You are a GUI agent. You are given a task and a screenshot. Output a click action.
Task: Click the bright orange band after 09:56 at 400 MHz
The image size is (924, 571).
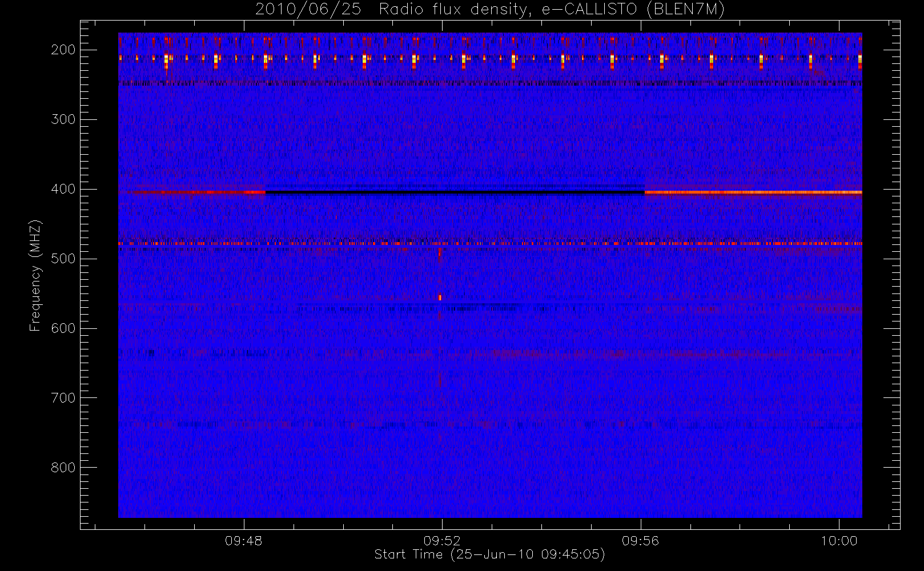tap(753, 192)
